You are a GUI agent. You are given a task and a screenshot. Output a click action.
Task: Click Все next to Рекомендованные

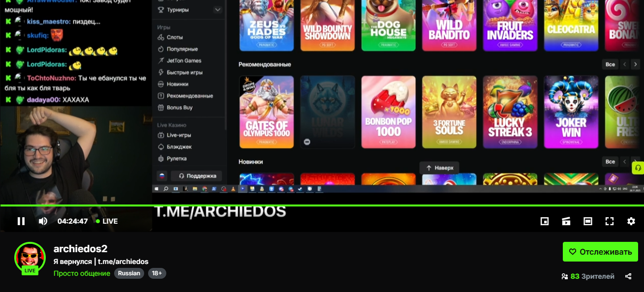click(x=610, y=64)
